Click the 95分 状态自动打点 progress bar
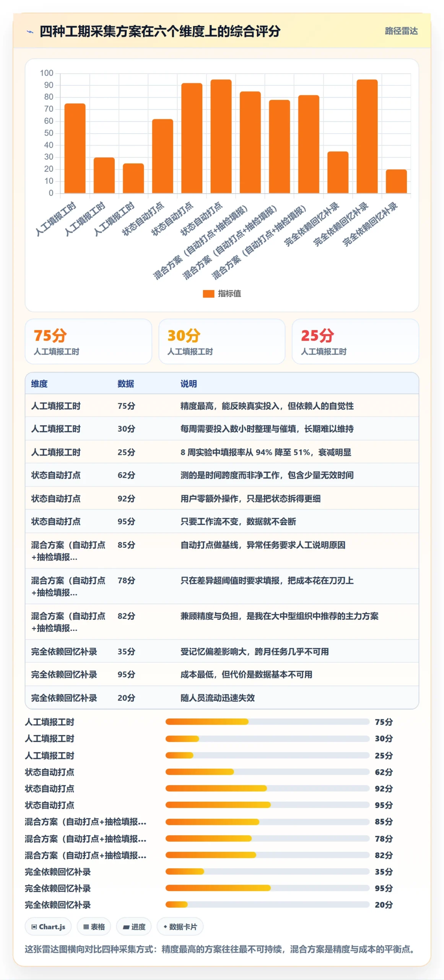This screenshot has width=444, height=980. coord(267,805)
